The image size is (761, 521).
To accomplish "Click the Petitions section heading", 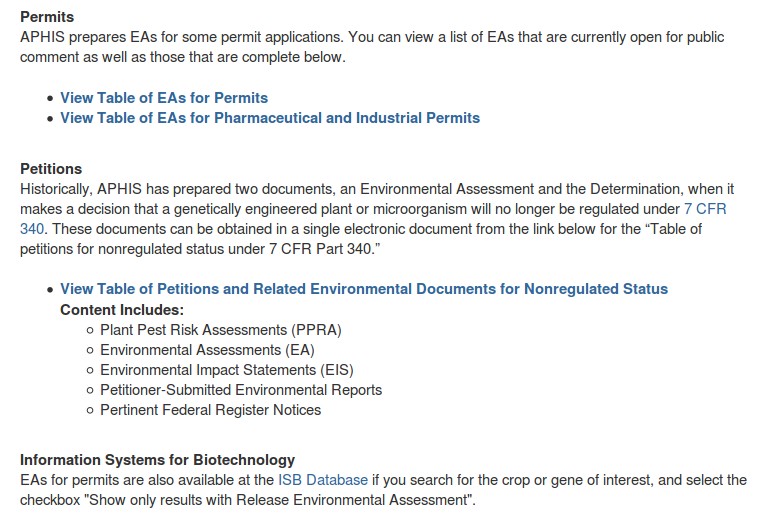I will (51, 169).
